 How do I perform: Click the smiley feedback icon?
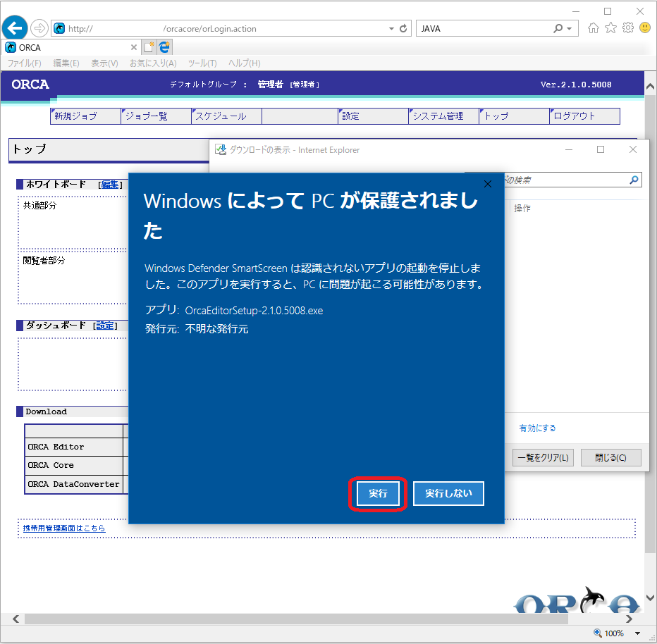pos(645,28)
